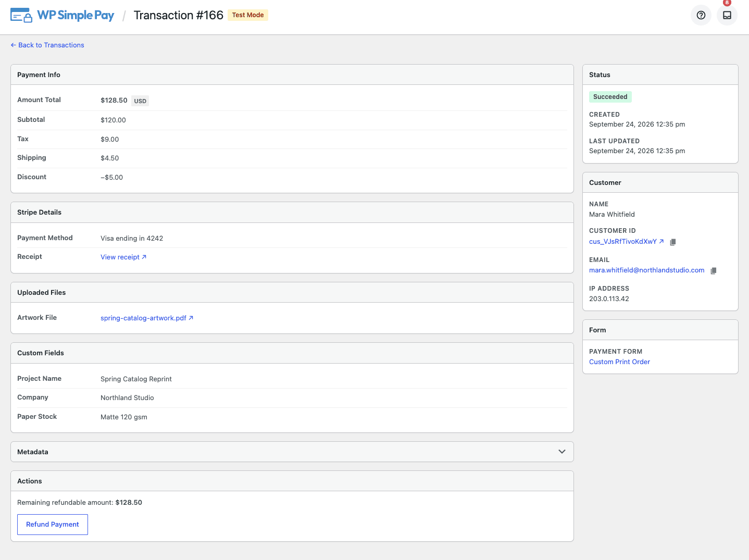The height and width of the screenshot is (560, 749).
Task: Select the $120.00 subtotal value
Action: click(x=113, y=120)
